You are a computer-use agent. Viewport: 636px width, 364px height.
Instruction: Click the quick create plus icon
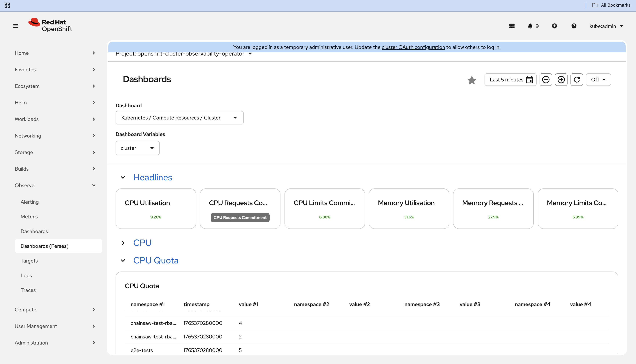point(554,26)
